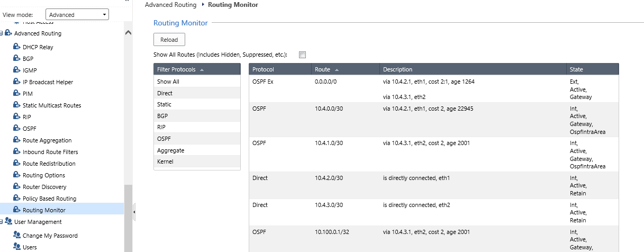
Task: Collapse the Advanced Routing tree section
Action: (x=2, y=33)
